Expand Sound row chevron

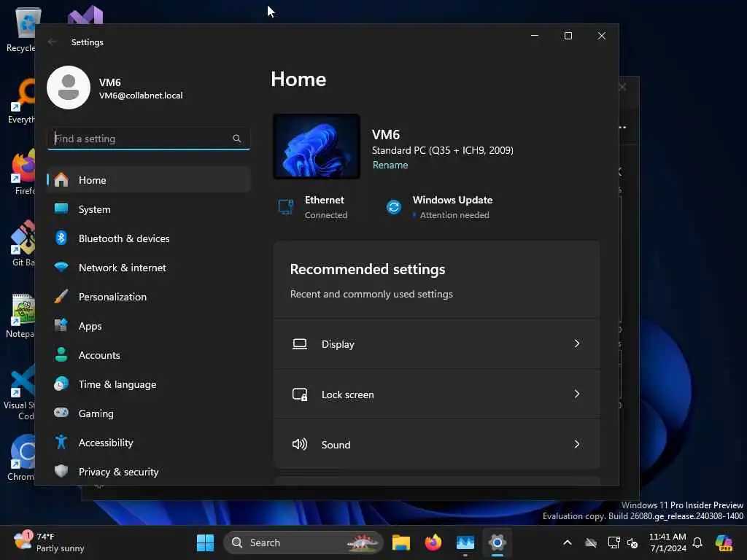pyautogui.click(x=577, y=444)
